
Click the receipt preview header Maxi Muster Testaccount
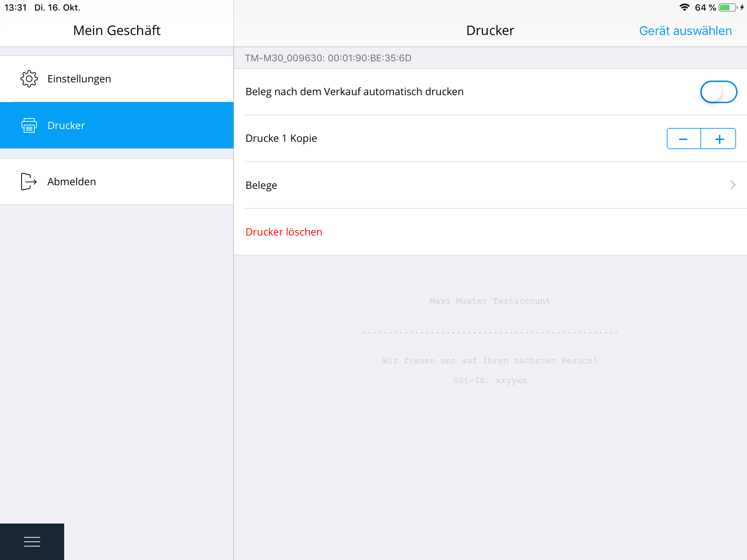(490, 301)
